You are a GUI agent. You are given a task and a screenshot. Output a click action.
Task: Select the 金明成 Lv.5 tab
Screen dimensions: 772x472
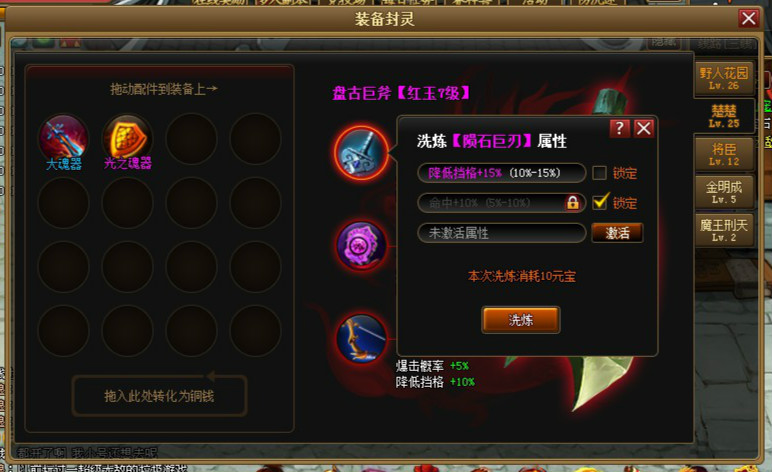coord(724,192)
